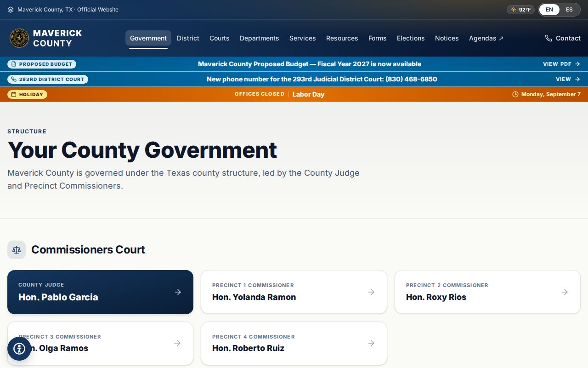Click the 293rd Judicial District Court phone text

coord(322,79)
